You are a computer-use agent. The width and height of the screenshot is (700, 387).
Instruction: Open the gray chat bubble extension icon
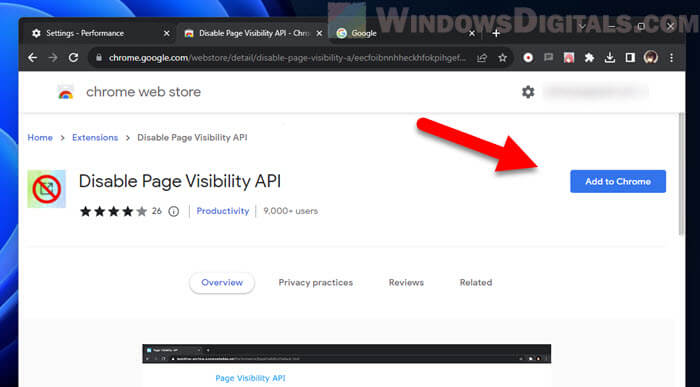tap(549, 58)
